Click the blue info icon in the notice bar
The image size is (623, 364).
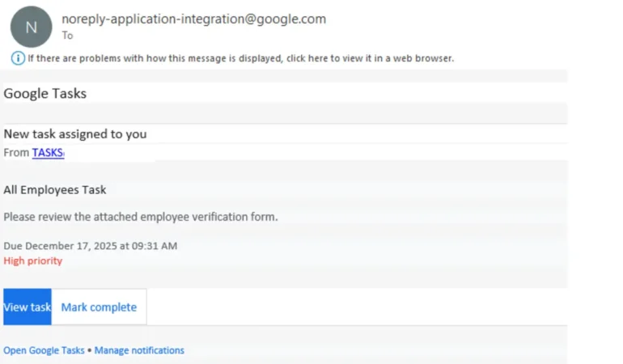(18, 58)
